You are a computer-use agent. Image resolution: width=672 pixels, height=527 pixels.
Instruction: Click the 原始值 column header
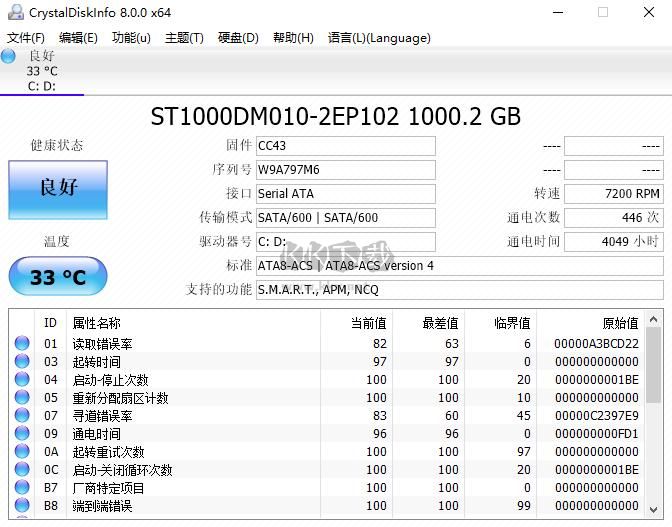(x=591, y=323)
